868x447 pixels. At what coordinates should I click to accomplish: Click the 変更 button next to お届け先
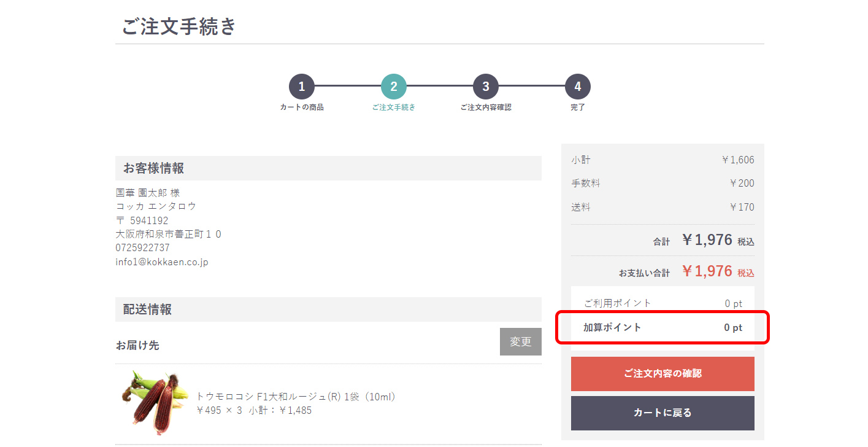tap(521, 342)
